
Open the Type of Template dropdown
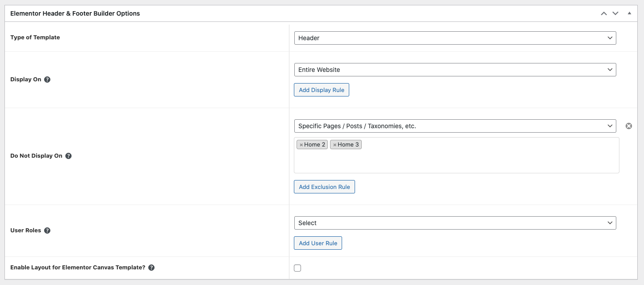(455, 38)
